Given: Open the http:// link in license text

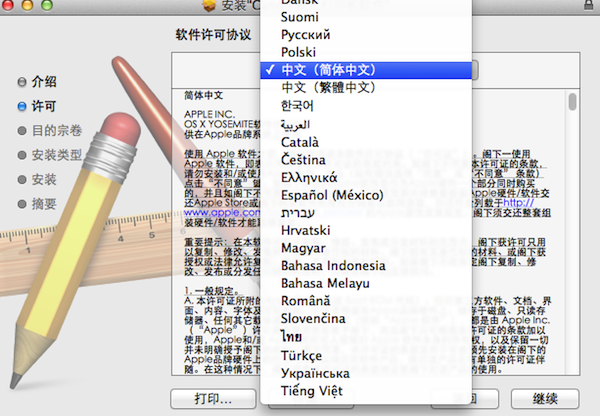Looking at the screenshot, I should (518, 202).
